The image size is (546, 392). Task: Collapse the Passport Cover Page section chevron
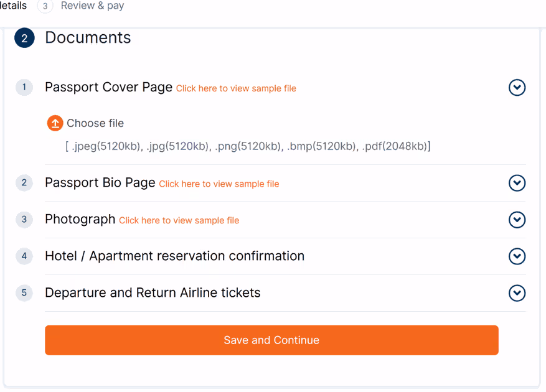tap(517, 87)
